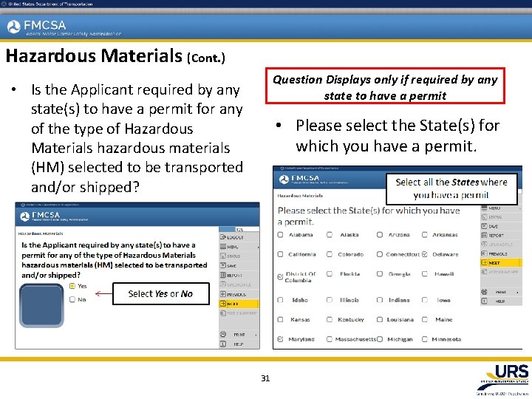
Task: Click the Upload File icon in the Yes/No panel
Action: (x=223, y=284)
